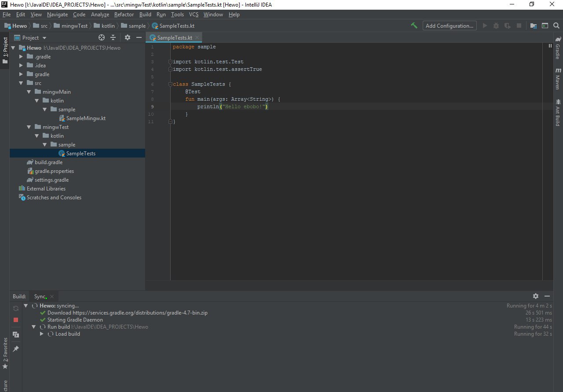Image resolution: width=563 pixels, height=392 pixels.
Task: Select Scratches and Consoles node
Action: point(50,198)
